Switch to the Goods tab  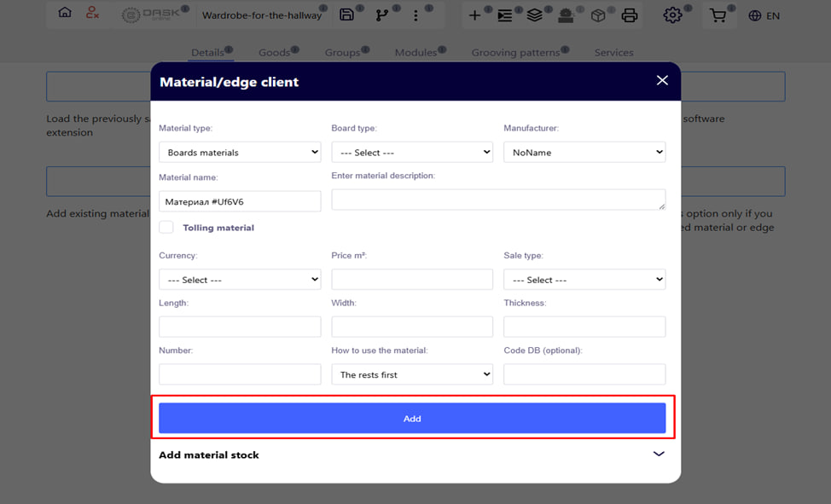[x=275, y=53]
